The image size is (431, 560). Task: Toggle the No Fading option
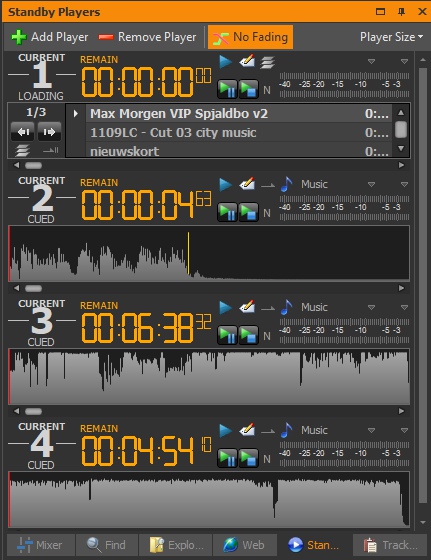(250, 37)
